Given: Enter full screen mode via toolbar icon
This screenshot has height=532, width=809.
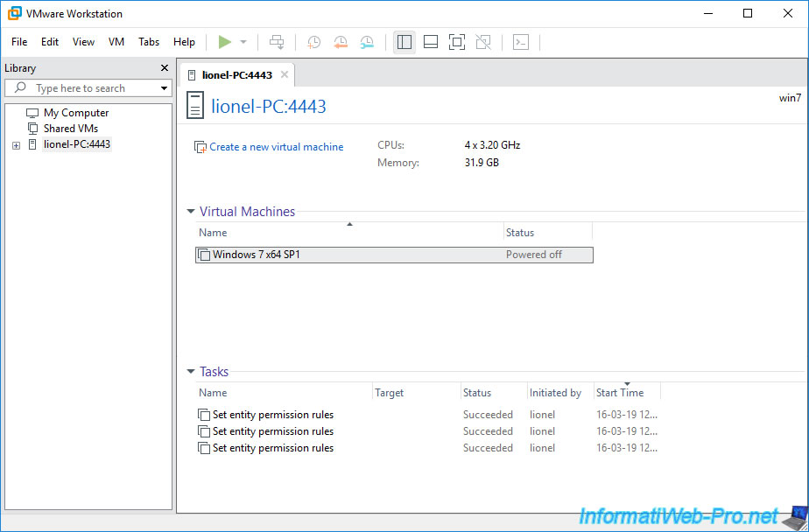Looking at the screenshot, I should point(457,42).
